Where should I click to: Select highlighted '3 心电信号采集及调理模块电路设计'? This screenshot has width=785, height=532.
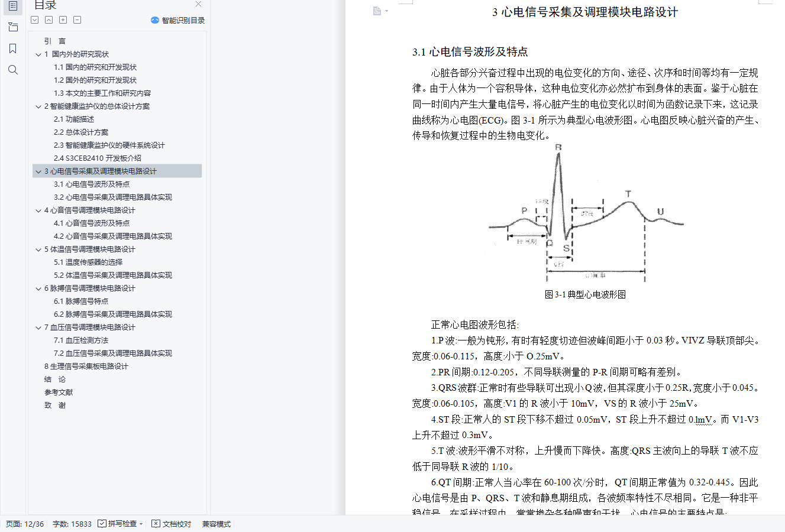pos(101,171)
